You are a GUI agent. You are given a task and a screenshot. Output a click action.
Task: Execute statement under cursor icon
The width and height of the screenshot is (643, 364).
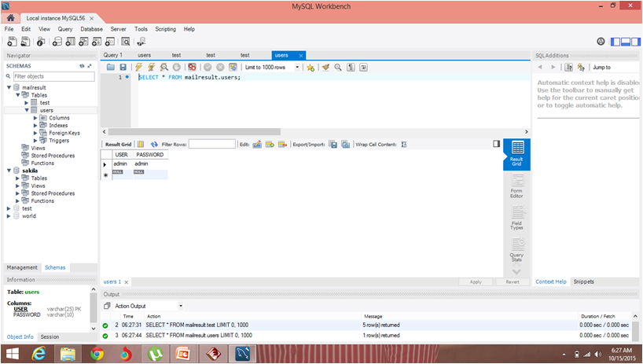coord(152,68)
